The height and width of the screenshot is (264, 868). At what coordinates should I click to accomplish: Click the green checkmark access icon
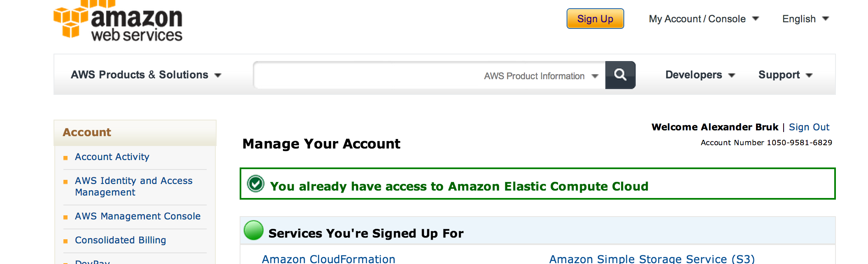(x=256, y=184)
